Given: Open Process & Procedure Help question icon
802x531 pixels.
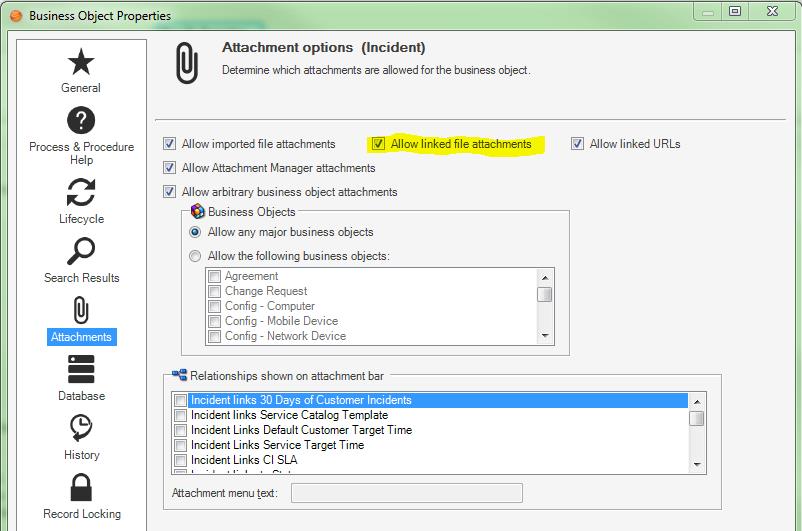Looking at the screenshot, I should click(x=81, y=122).
